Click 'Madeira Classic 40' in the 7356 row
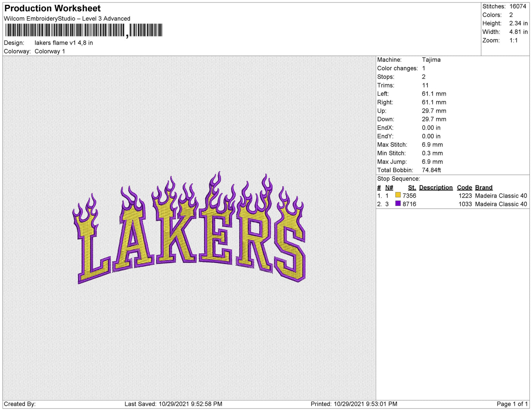 click(x=501, y=196)
